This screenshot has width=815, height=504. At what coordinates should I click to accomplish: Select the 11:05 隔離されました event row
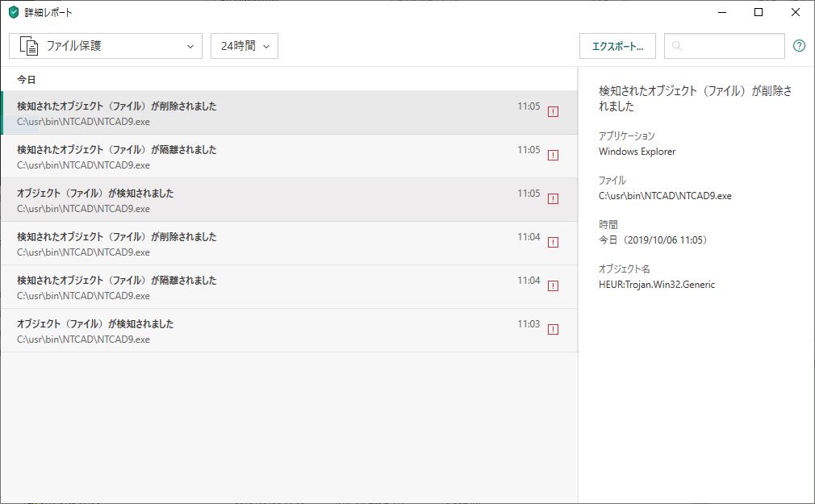pos(289,156)
